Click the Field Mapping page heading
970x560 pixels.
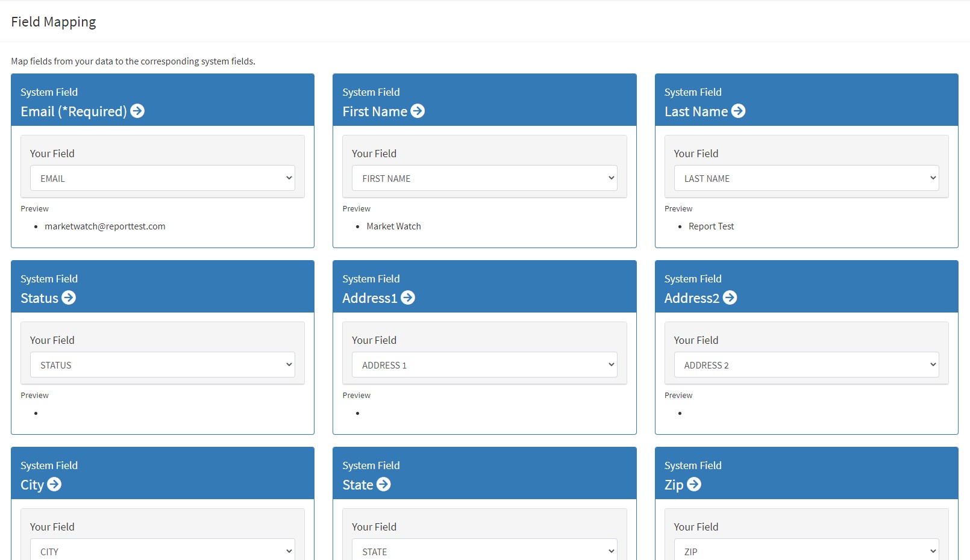[54, 22]
